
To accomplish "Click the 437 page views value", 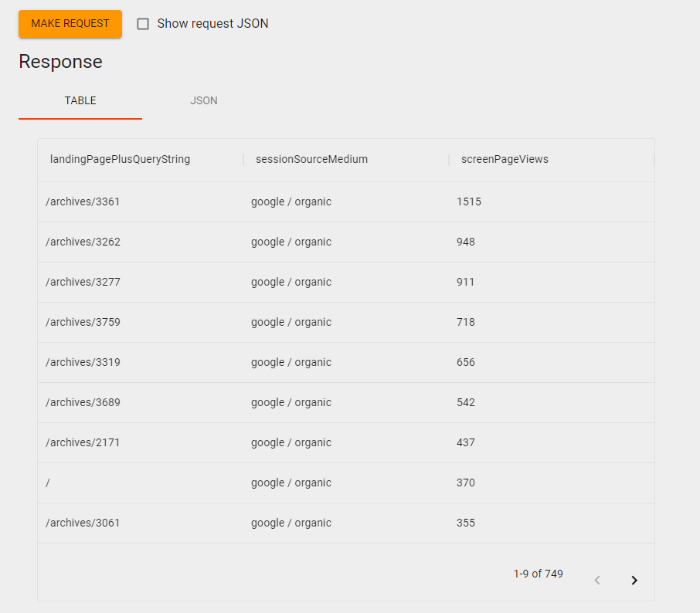I will pyautogui.click(x=466, y=442).
